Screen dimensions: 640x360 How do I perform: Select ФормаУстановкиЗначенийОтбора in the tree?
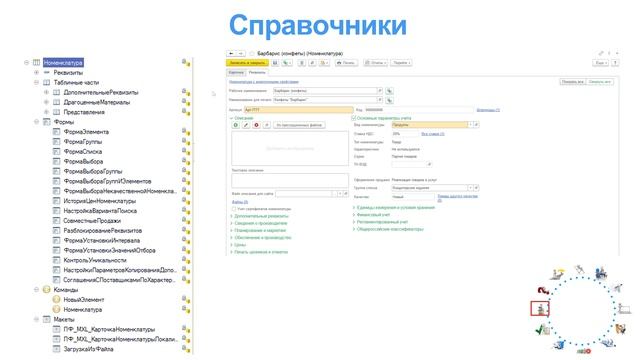(x=109, y=250)
